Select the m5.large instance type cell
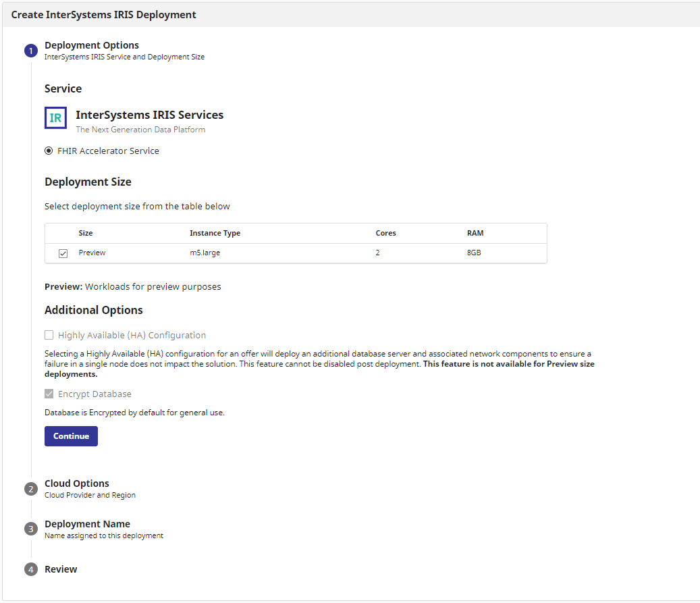The image size is (700, 603). (x=205, y=253)
